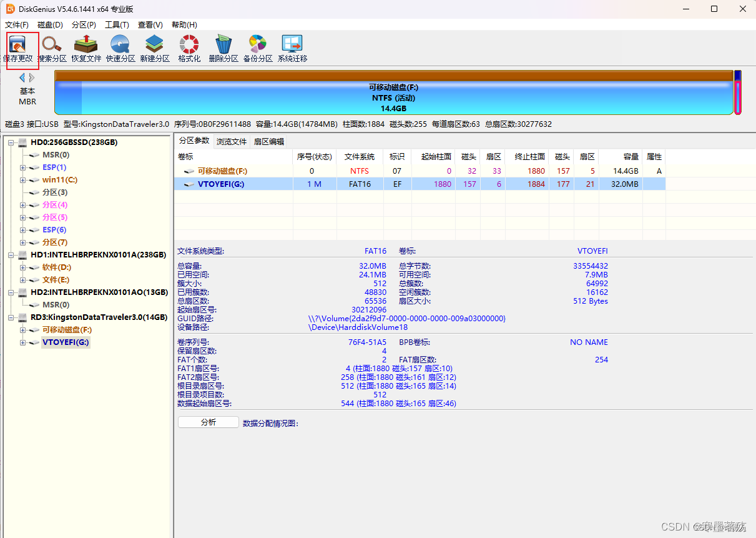Expand the 软件(D:) partition node
The width and height of the screenshot is (756, 538).
click(x=23, y=267)
